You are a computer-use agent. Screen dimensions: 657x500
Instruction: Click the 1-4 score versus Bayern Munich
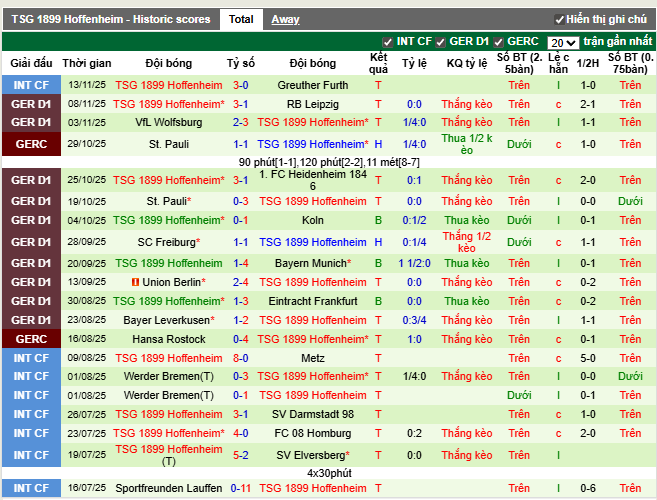pyautogui.click(x=241, y=263)
